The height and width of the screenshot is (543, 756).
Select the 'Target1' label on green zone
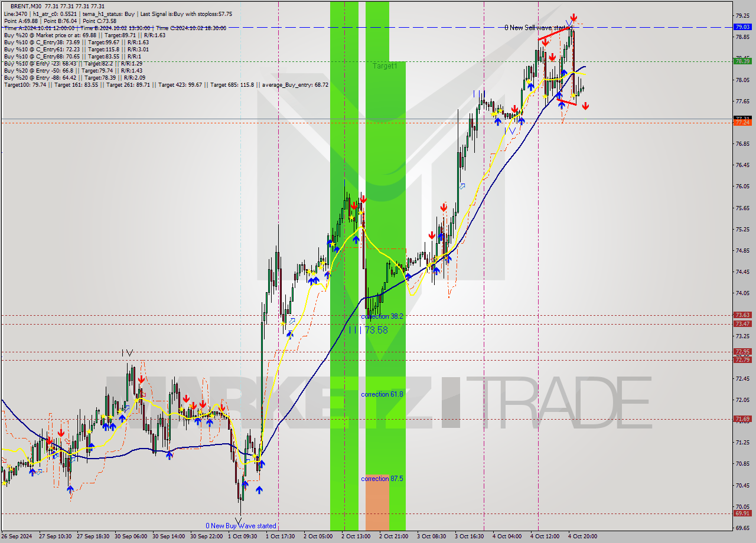385,66
